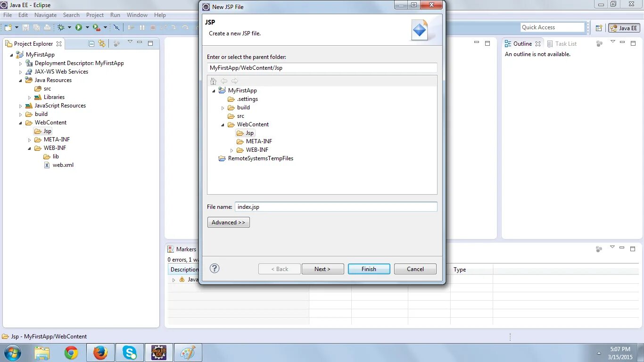Collapse WebContent folder in dialog tree

(x=223, y=124)
